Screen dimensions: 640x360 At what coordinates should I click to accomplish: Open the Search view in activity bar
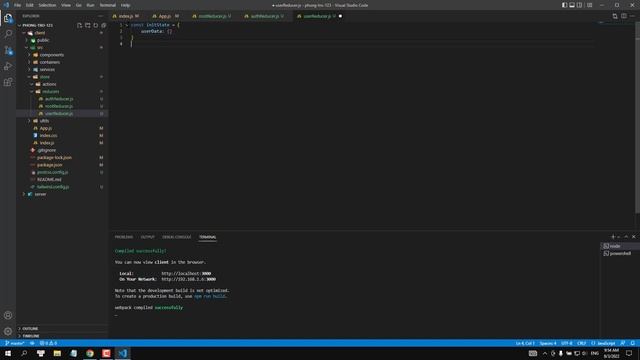(8, 34)
